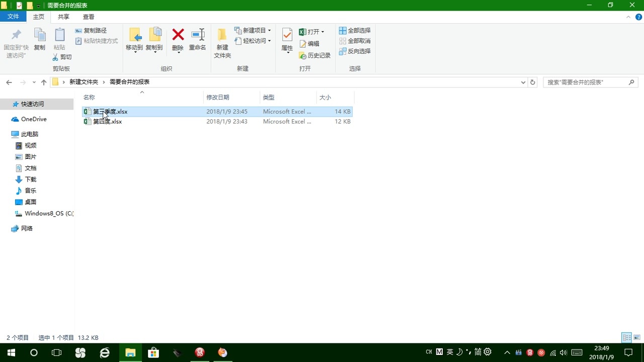Viewport: 644px width, 362px height.
Task: Create a folder with 新建文件夹 icon
Action: tap(222, 43)
